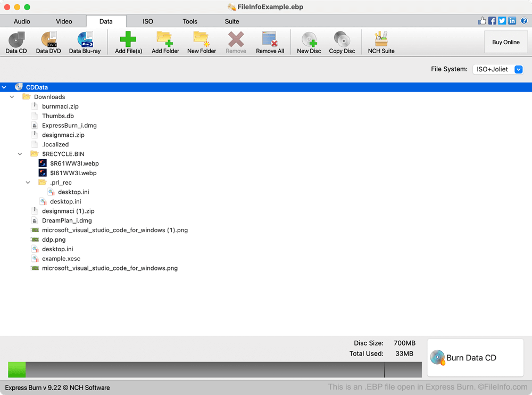Choose the Data DVD option
The height and width of the screenshot is (395, 532).
point(48,43)
